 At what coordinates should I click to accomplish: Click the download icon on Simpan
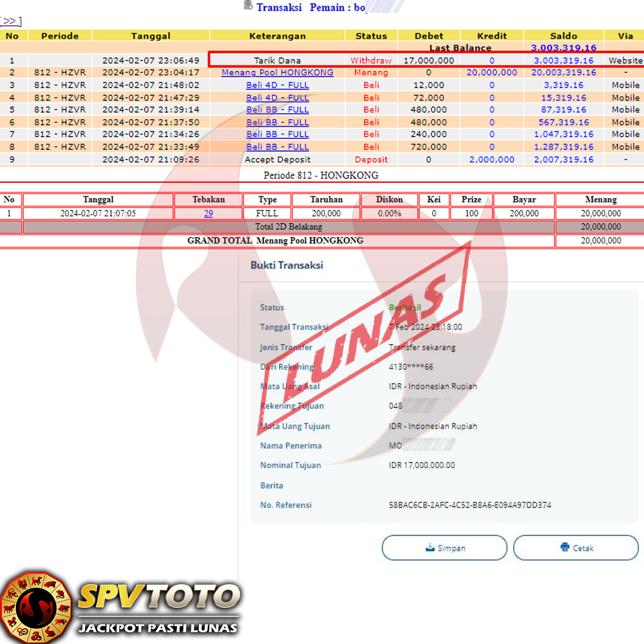430,548
